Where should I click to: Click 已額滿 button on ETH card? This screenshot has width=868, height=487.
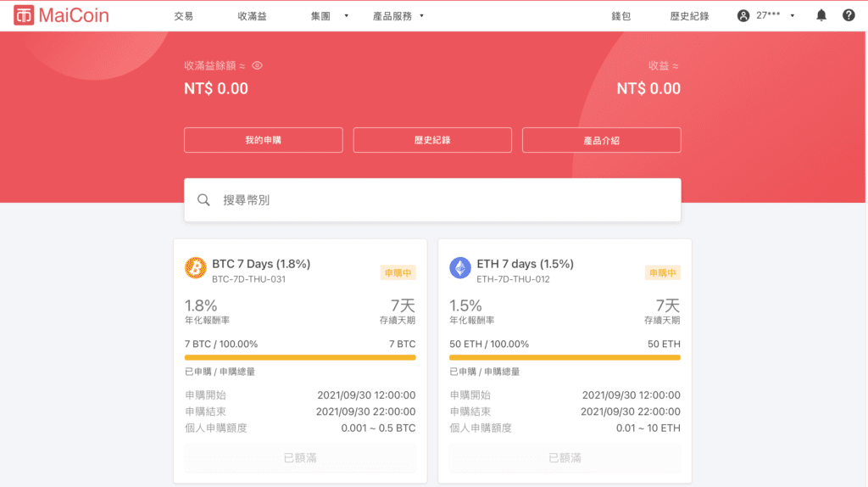click(x=565, y=457)
